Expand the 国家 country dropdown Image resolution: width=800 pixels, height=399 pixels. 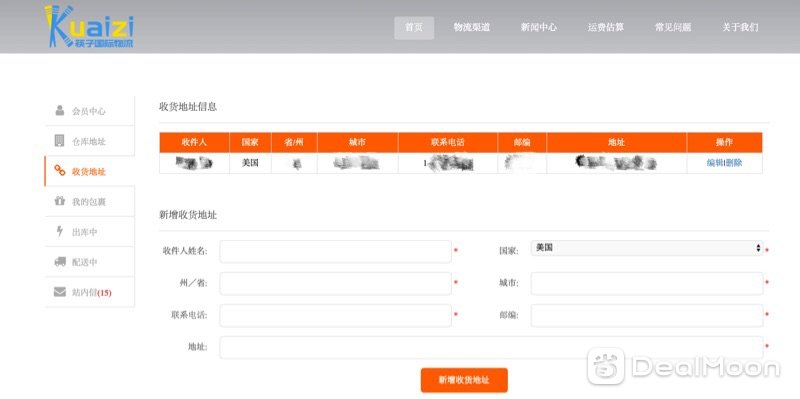pos(647,248)
